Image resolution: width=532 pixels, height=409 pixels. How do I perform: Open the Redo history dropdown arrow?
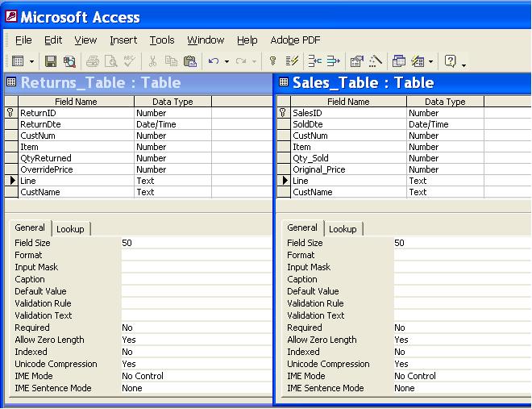click(x=254, y=62)
